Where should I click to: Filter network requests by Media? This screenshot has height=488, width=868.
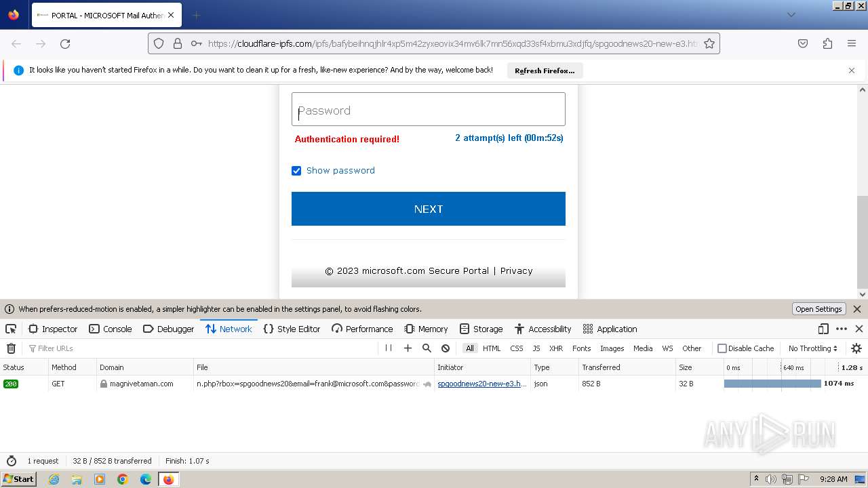643,348
